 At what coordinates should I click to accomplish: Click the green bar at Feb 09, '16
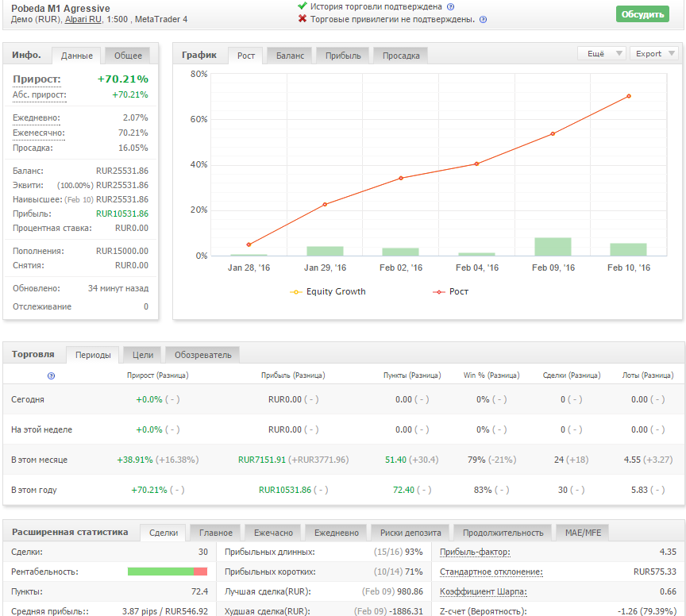pyautogui.click(x=553, y=247)
